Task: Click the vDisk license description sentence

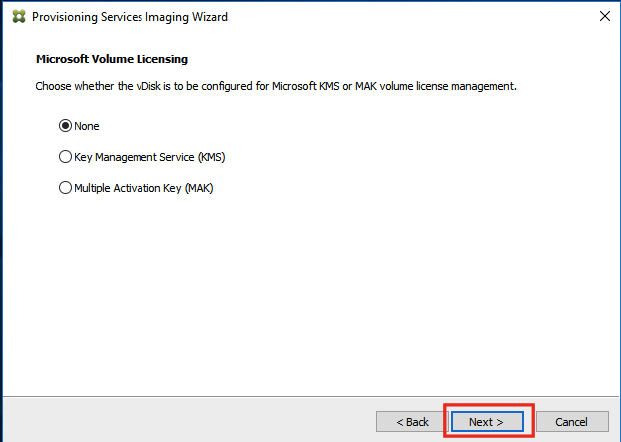Action: 276,86
